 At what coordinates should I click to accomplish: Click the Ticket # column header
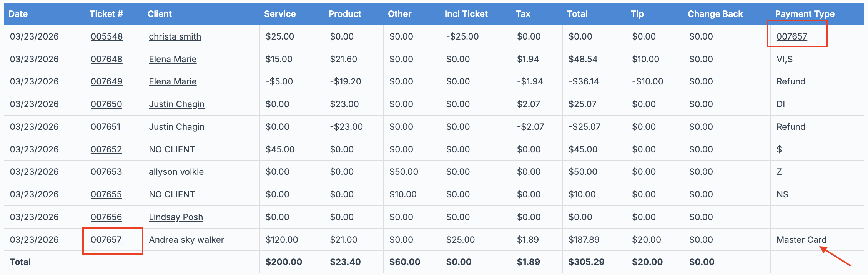click(x=106, y=14)
